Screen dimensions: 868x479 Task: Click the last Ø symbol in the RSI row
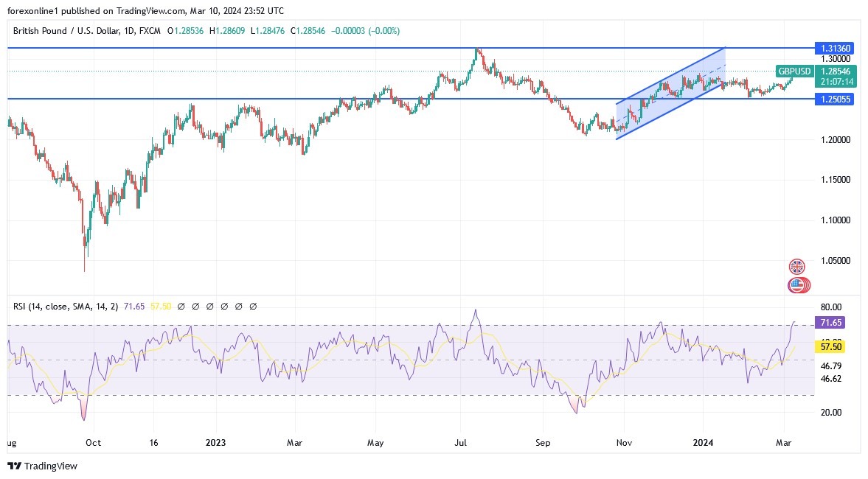coord(253,306)
